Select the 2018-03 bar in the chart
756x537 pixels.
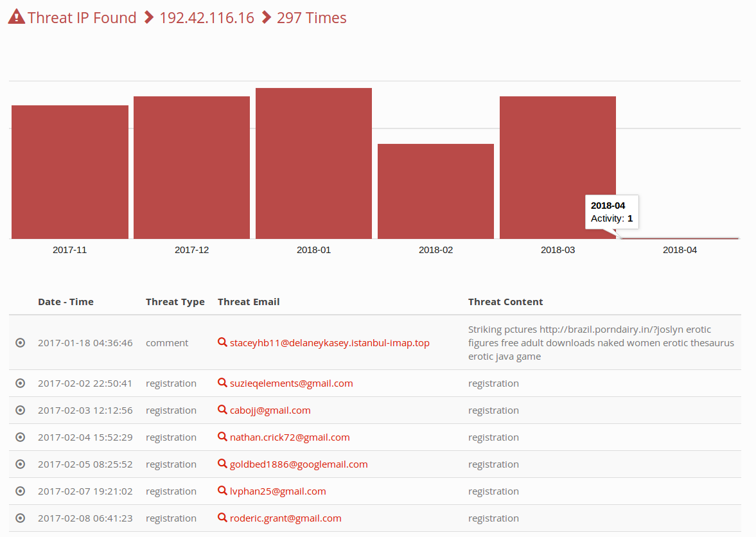tap(558, 168)
